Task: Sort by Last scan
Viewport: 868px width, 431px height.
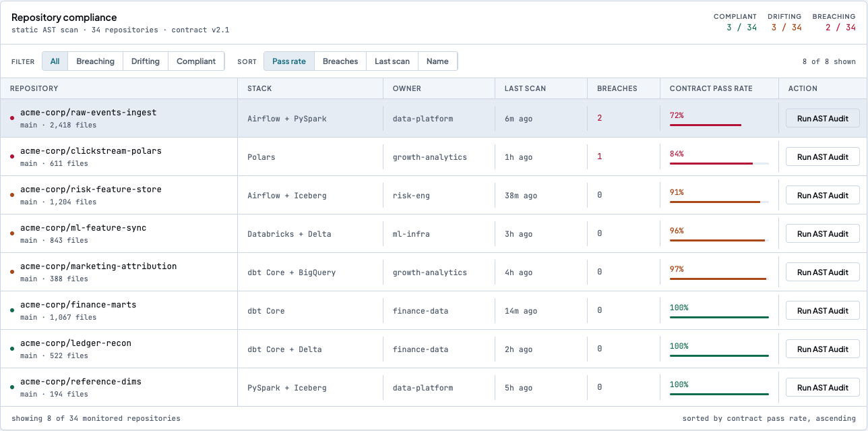Action: 392,61
